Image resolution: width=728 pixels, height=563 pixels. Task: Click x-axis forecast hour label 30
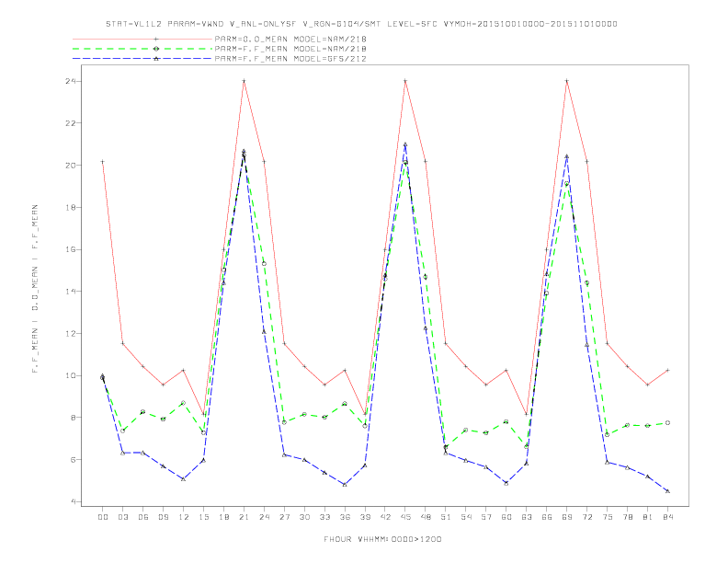coord(304,517)
